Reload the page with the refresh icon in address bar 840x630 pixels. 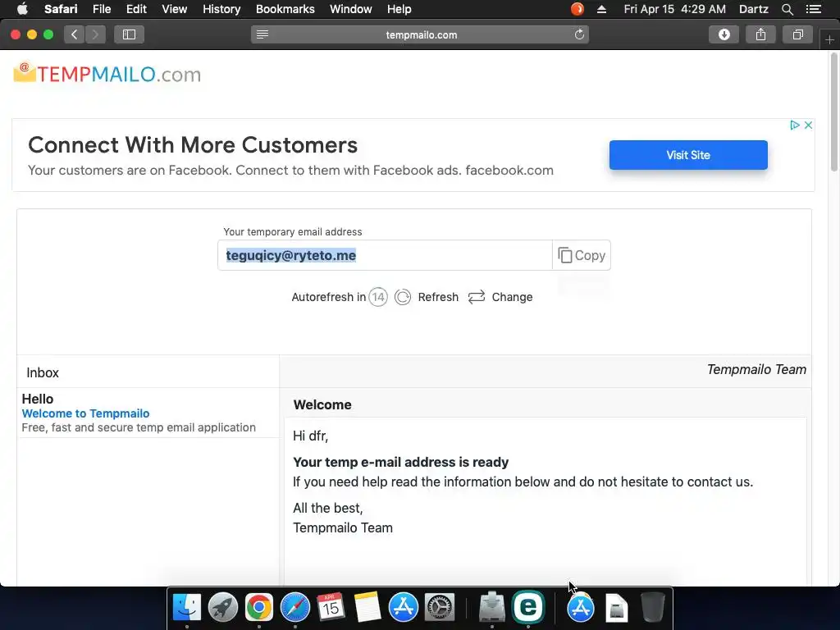click(579, 34)
